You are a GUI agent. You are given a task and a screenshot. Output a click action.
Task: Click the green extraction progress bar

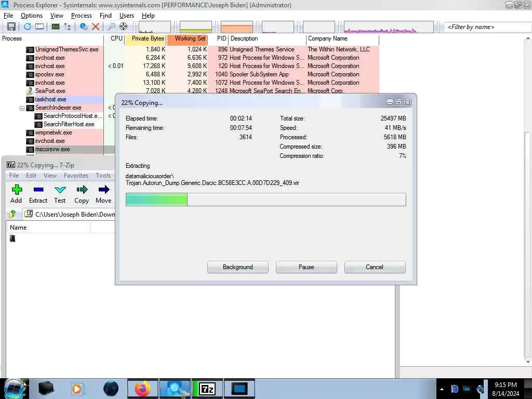265,199
